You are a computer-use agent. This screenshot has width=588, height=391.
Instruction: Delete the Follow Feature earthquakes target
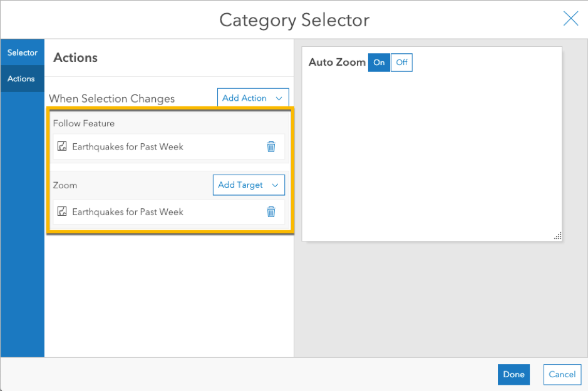click(x=271, y=147)
